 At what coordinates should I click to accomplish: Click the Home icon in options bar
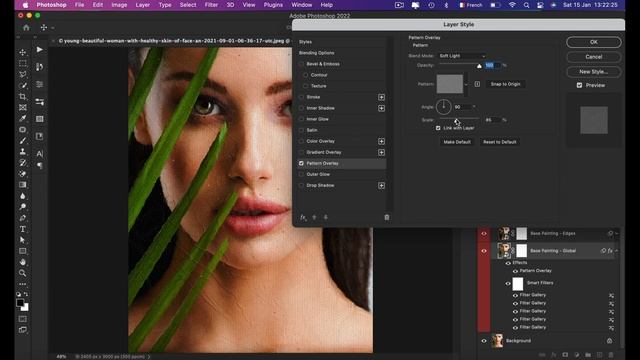26,27
